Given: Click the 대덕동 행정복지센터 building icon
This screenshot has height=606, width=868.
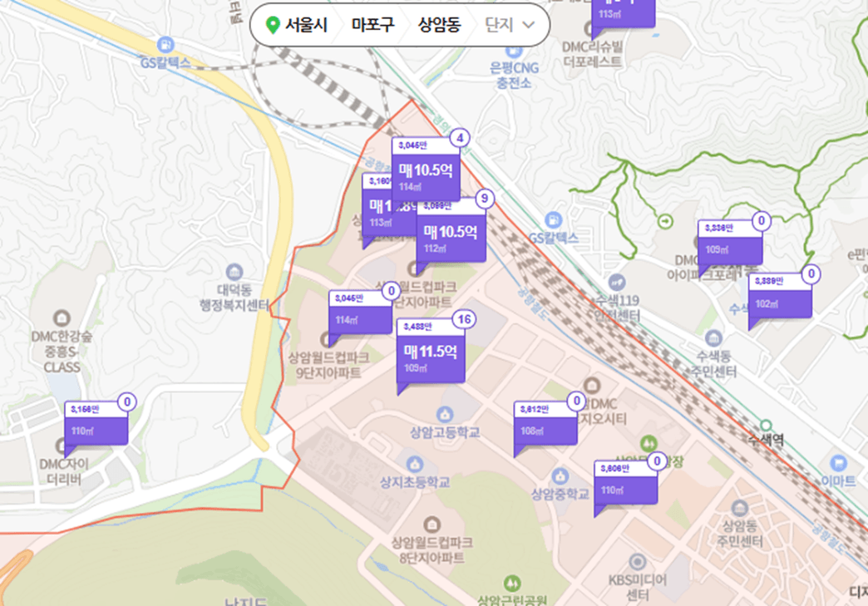Looking at the screenshot, I should (234, 272).
